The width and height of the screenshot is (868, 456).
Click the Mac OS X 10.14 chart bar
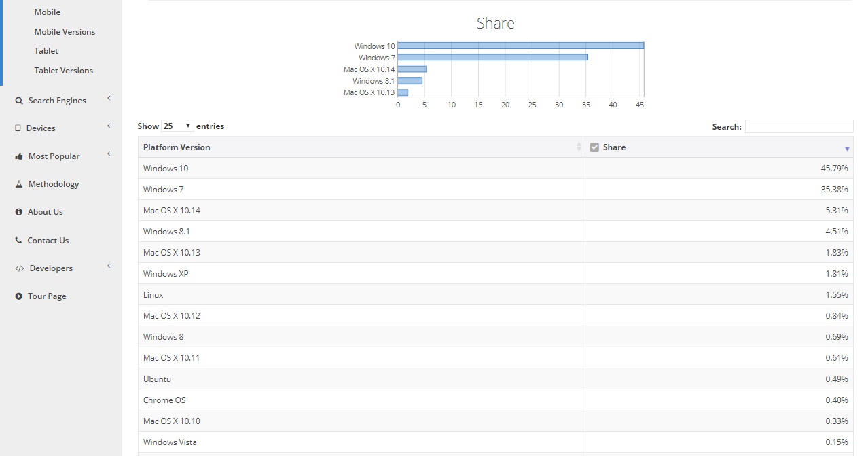point(412,69)
